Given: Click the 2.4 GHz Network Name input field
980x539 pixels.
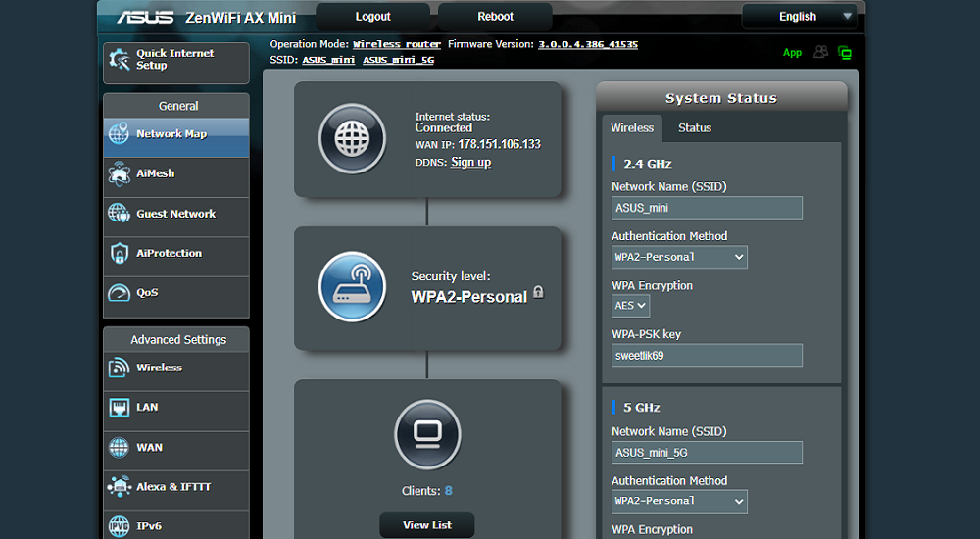Looking at the screenshot, I should (x=707, y=208).
